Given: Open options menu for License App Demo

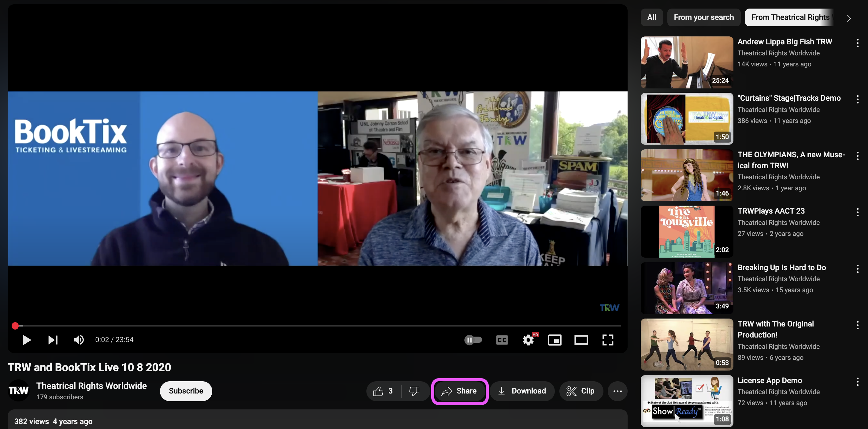Looking at the screenshot, I should pos(857,382).
